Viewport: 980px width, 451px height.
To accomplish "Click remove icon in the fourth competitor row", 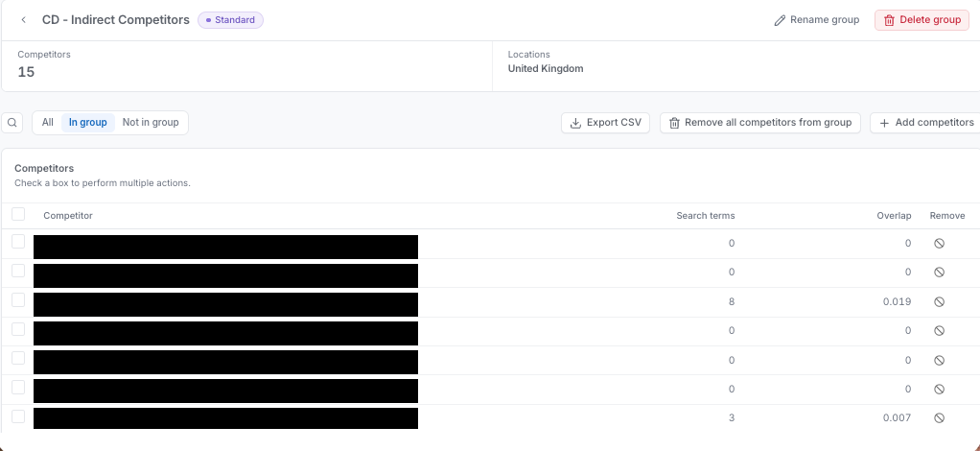I will pos(939,330).
